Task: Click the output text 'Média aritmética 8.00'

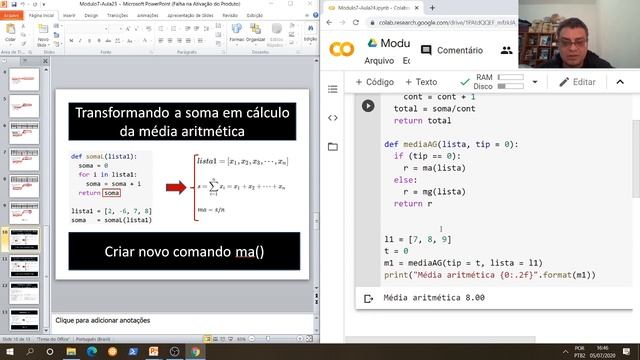Action: (434, 298)
